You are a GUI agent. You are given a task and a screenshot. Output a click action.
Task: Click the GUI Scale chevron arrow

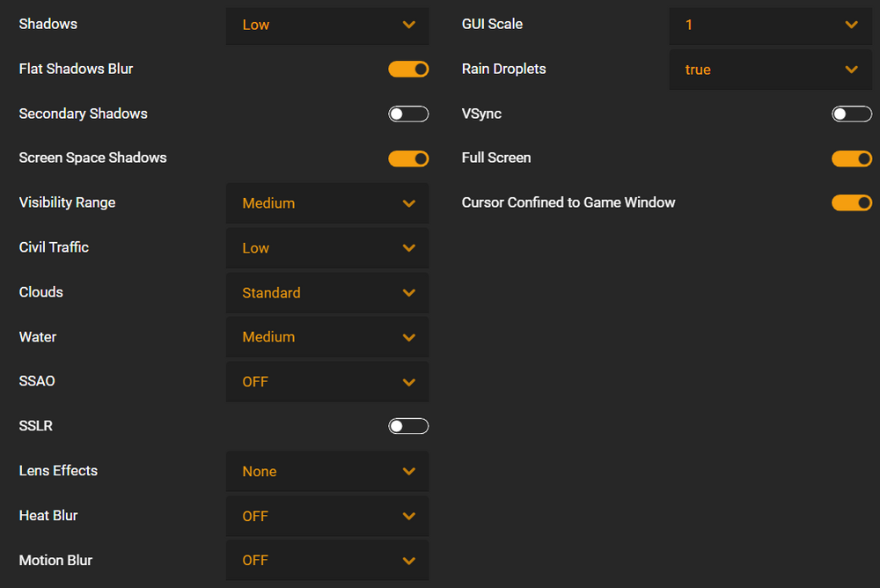tap(852, 26)
